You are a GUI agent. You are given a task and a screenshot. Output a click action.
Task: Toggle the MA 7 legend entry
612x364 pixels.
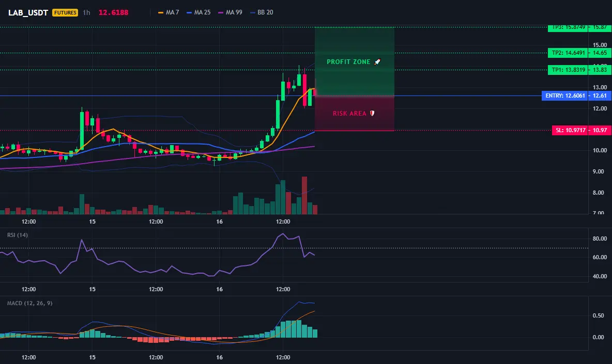point(169,12)
